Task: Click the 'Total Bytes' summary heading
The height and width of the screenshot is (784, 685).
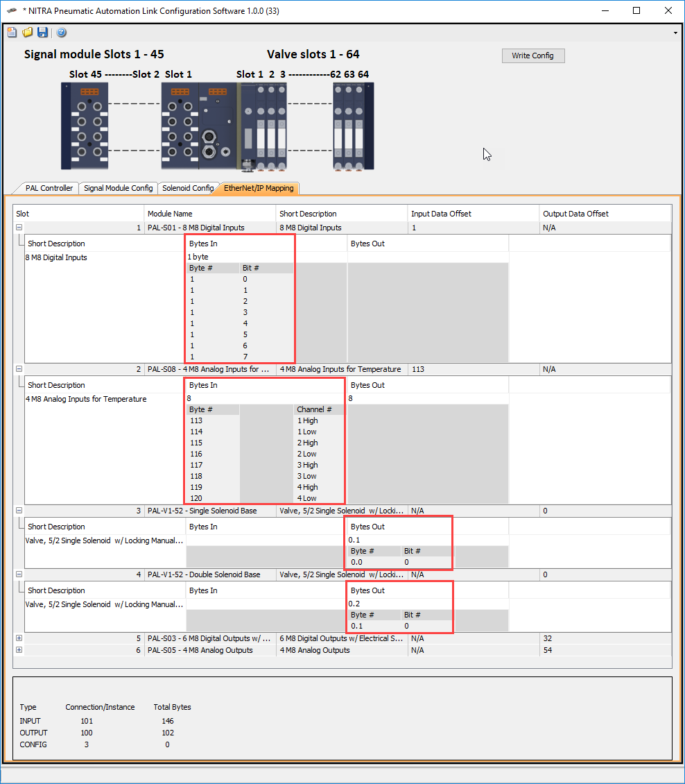Action: click(x=173, y=707)
